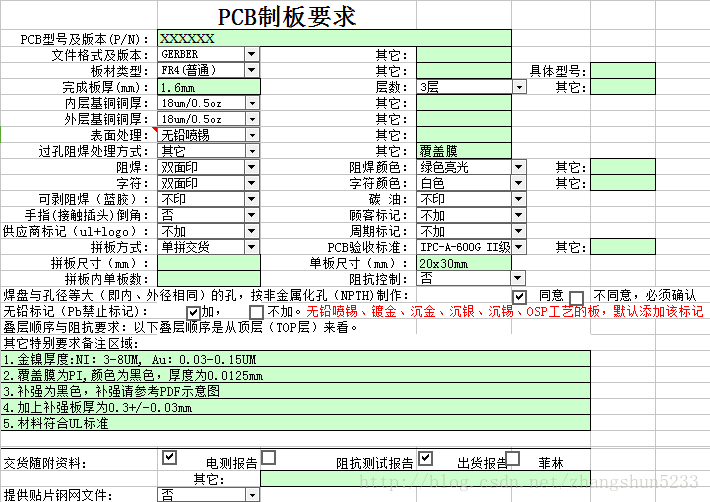This screenshot has width=710, height=502.
Task: Expand the 提供贴片钢网文件 dropdown
Action: coord(252,495)
